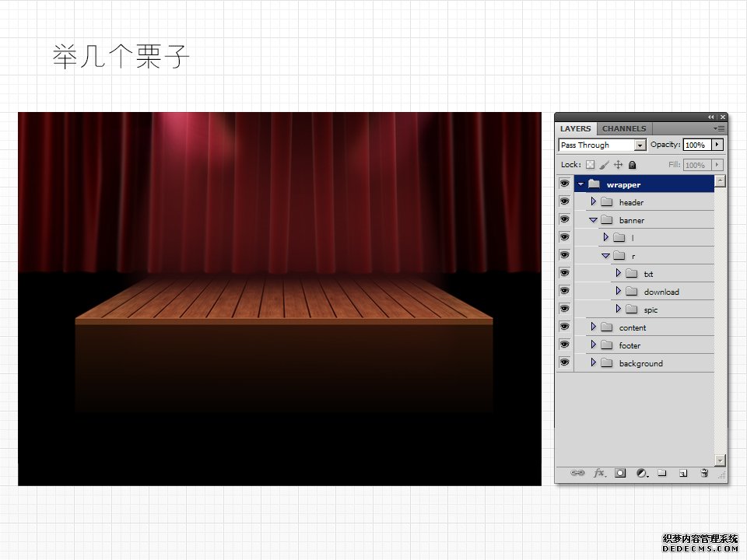Collapse the wrapper group
747x560 pixels.
tap(580, 184)
